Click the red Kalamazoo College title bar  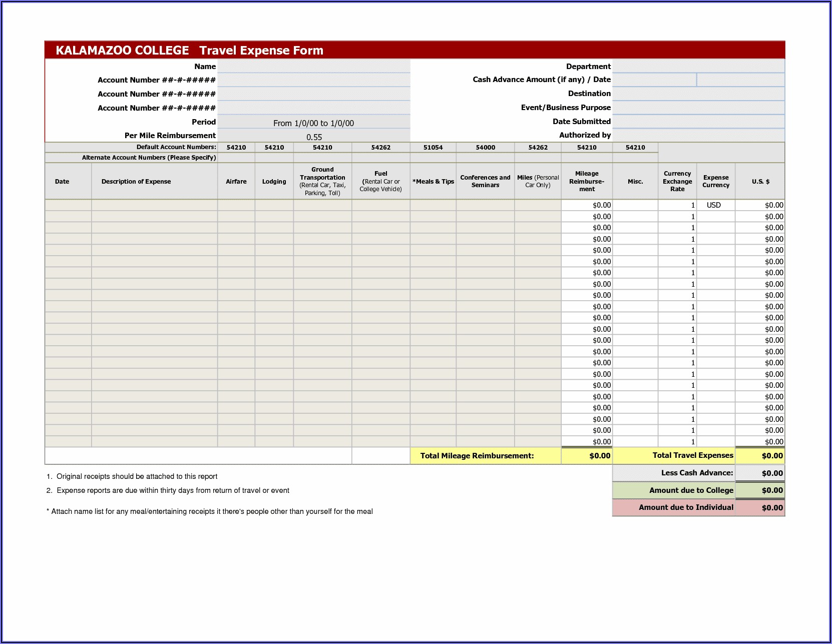click(414, 51)
